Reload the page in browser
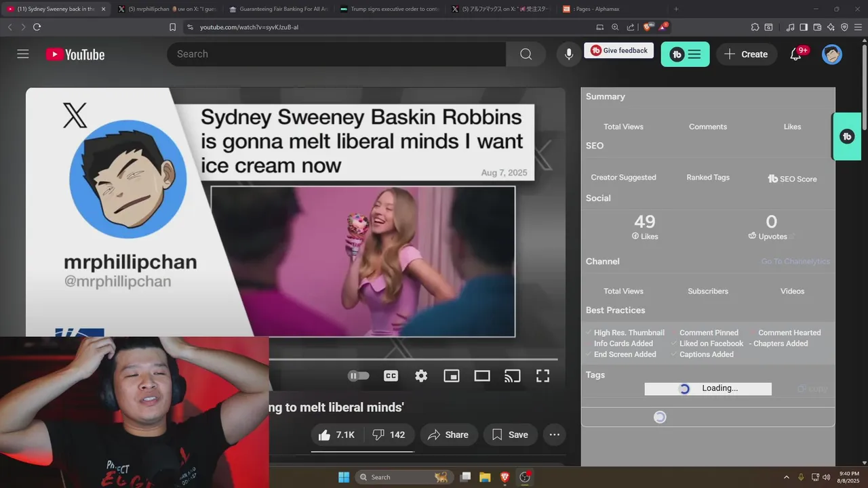Image resolution: width=868 pixels, height=488 pixels. click(x=37, y=27)
